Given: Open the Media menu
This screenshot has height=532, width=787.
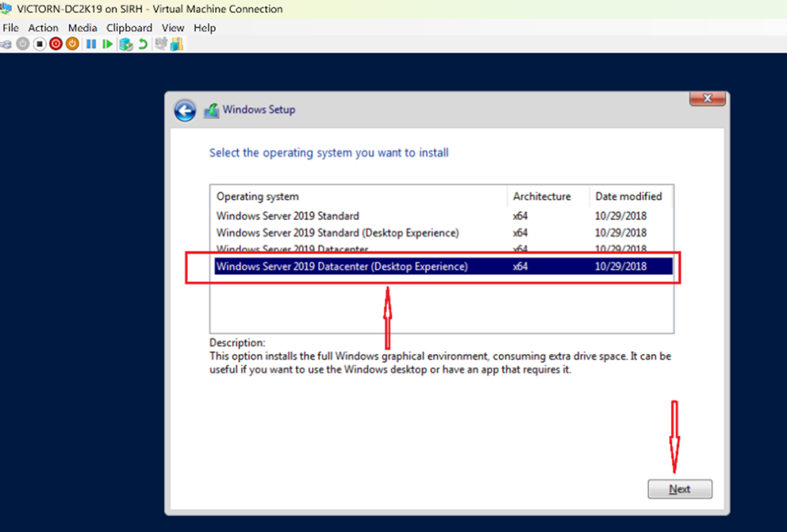Looking at the screenshot, I should pos(82,28).
